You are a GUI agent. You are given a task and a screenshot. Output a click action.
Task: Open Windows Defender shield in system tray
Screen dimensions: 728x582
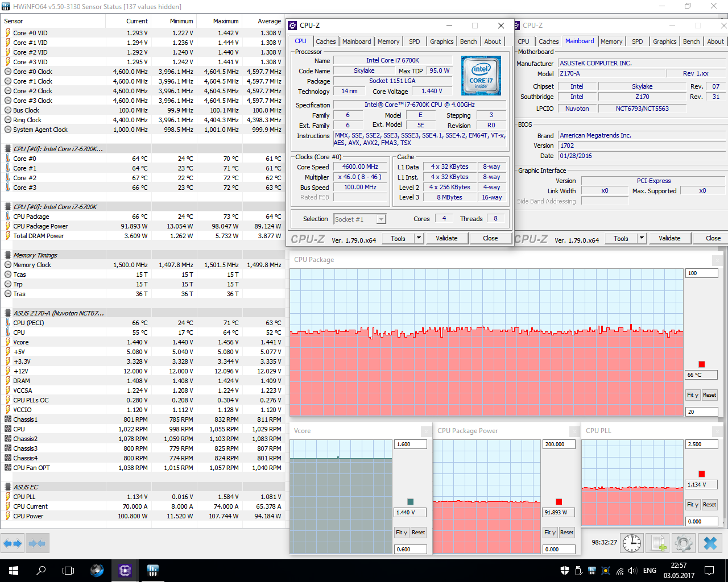[565, 571]
